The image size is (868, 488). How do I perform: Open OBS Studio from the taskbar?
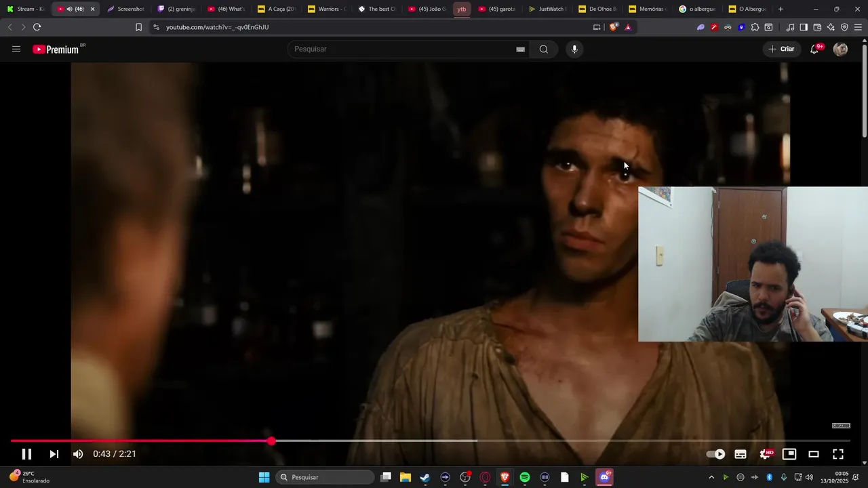tap(465, 477)
